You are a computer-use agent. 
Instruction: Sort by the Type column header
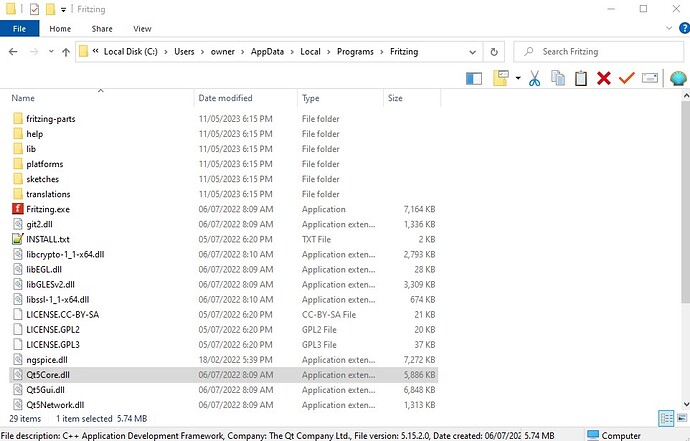coord(341,98)
